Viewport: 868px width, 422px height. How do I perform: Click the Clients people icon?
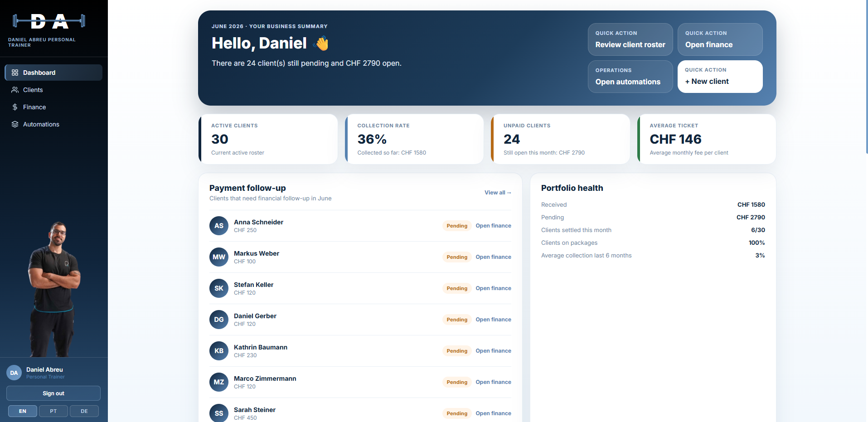point(15,90)
